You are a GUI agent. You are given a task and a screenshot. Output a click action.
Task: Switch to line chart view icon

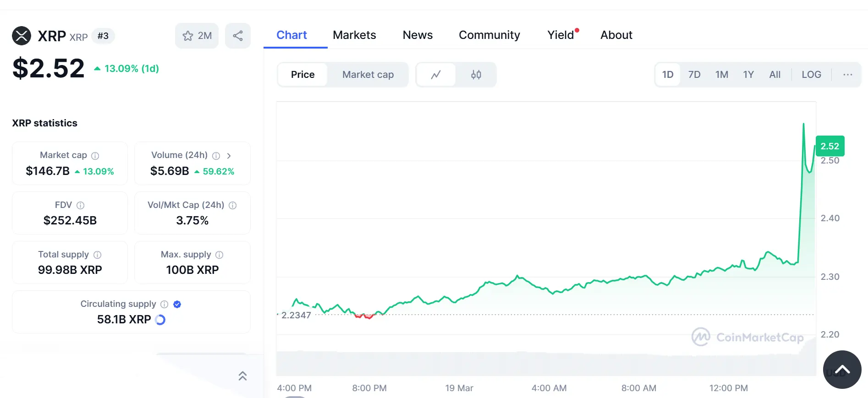(436, 75)
